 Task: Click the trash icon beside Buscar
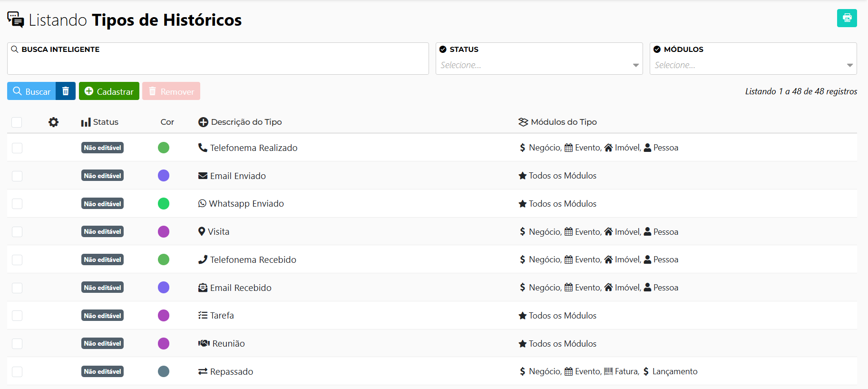[66, 91]
